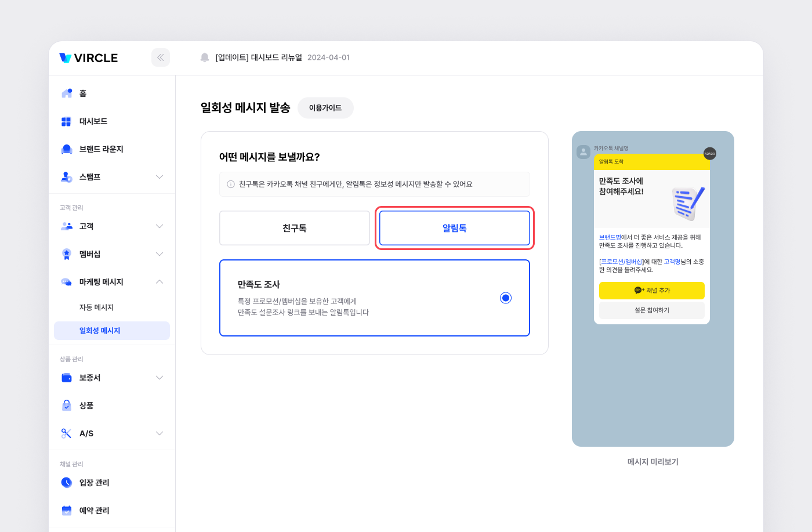Open the 대시보드 리뉴얼 update notice

pos(259,57)
